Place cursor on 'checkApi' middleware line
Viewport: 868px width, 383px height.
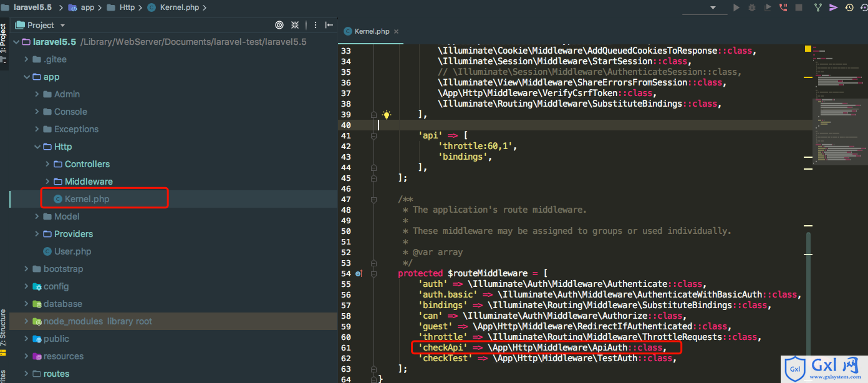[x=542, y=347]
